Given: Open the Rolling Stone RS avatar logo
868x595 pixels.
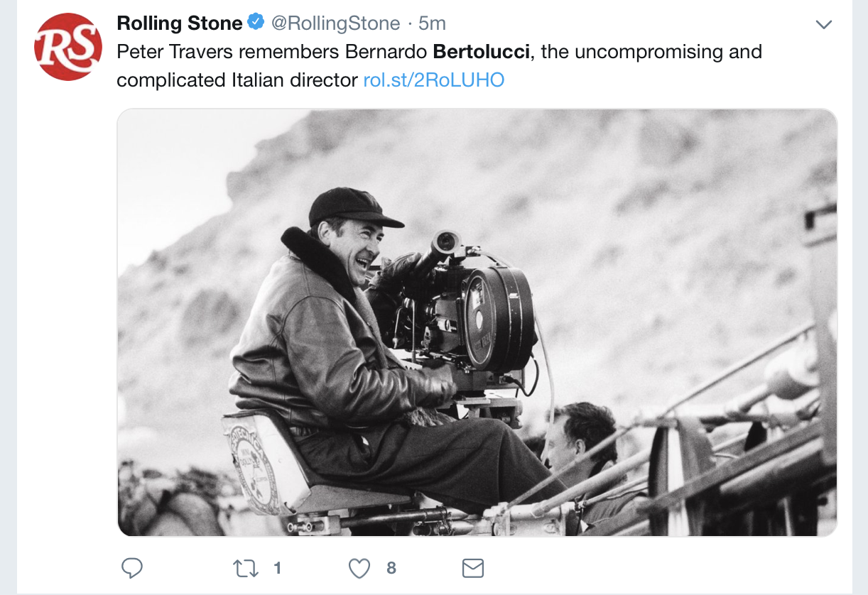Looking at the screenshot, I should [67, 47].
